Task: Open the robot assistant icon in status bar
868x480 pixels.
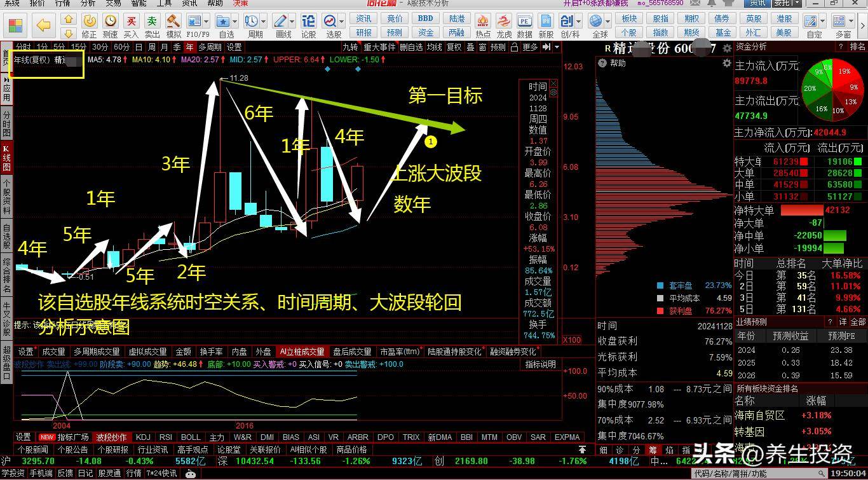Action: point(190,474)
